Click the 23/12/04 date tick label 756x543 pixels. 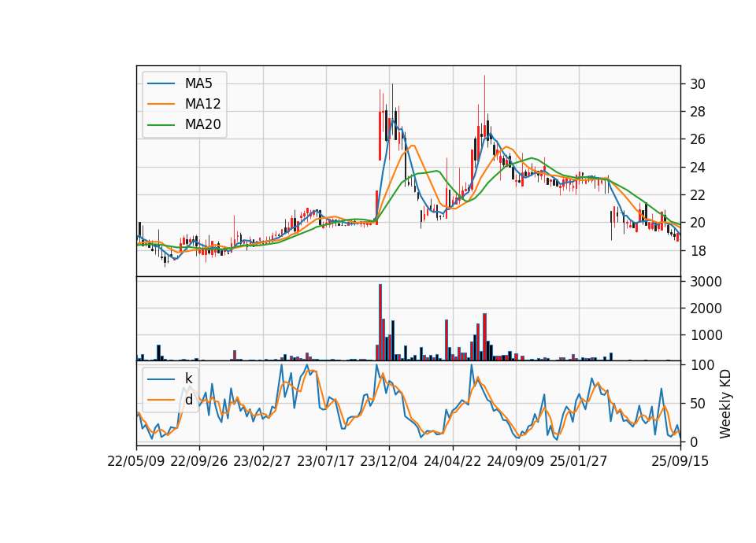click(389, 461)
